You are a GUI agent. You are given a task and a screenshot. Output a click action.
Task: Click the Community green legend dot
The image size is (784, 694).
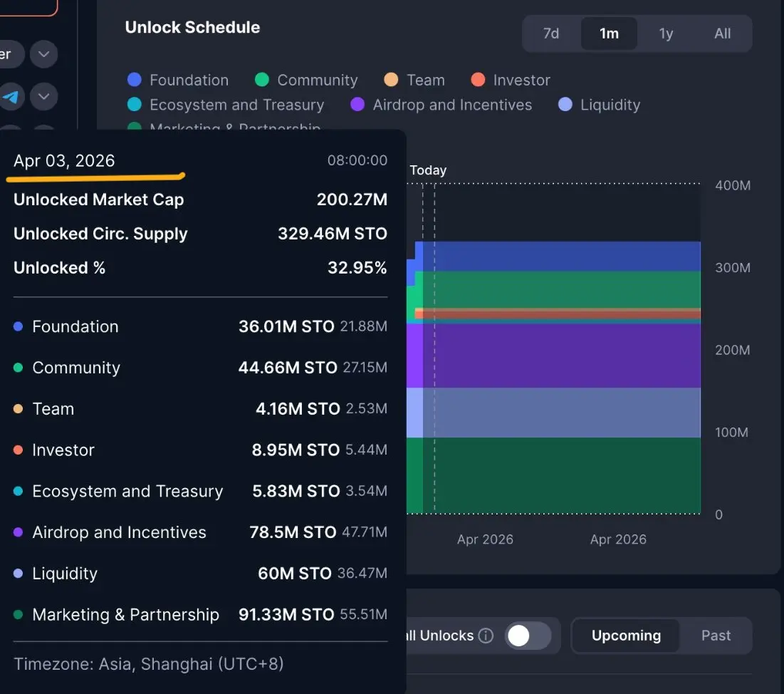[x=262, y=80]
